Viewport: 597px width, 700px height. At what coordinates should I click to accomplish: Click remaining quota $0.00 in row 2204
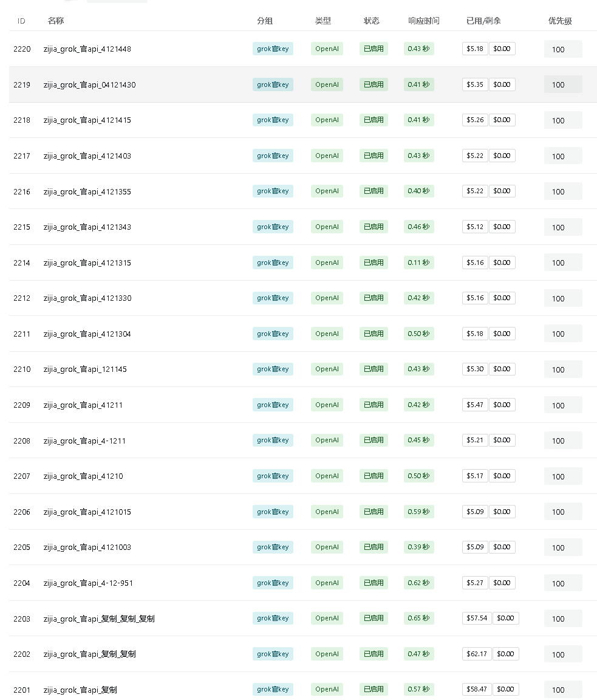click(x=502, y=583)
